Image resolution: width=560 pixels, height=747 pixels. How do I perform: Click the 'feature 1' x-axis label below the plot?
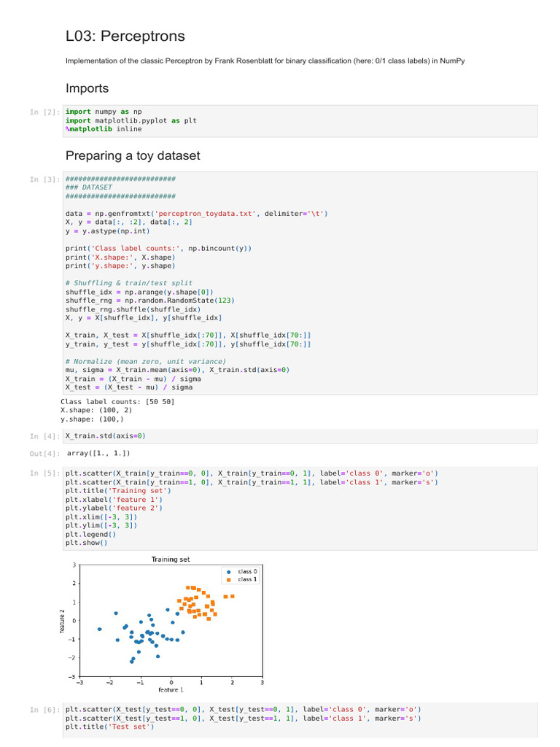tap(171, 690)
